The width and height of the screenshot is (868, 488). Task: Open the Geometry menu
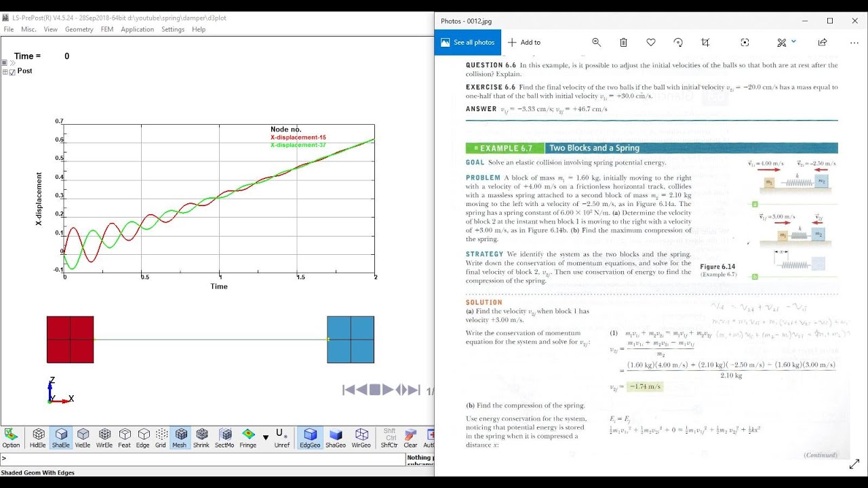[79, 29]
